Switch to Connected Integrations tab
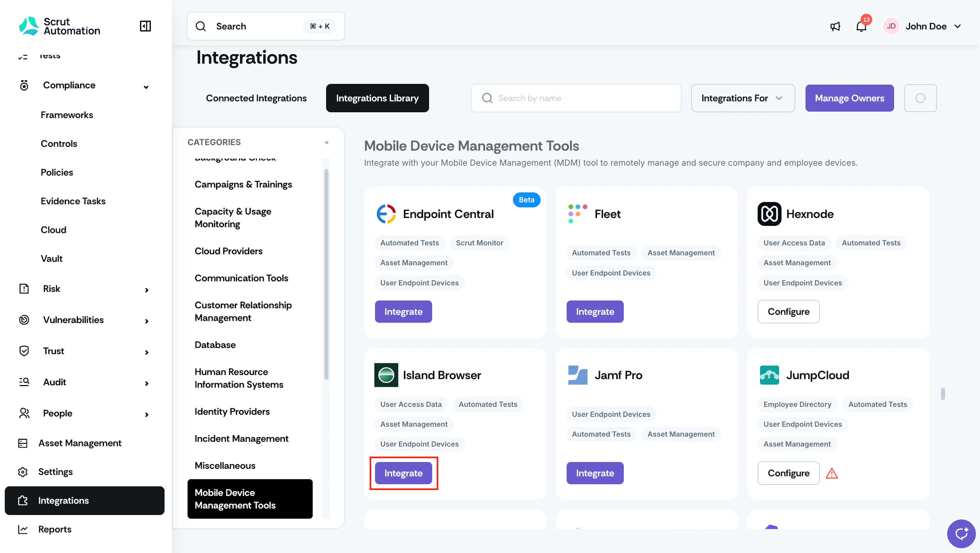The width and height of the screenshot is (980, 553). [x=256, y=98]
